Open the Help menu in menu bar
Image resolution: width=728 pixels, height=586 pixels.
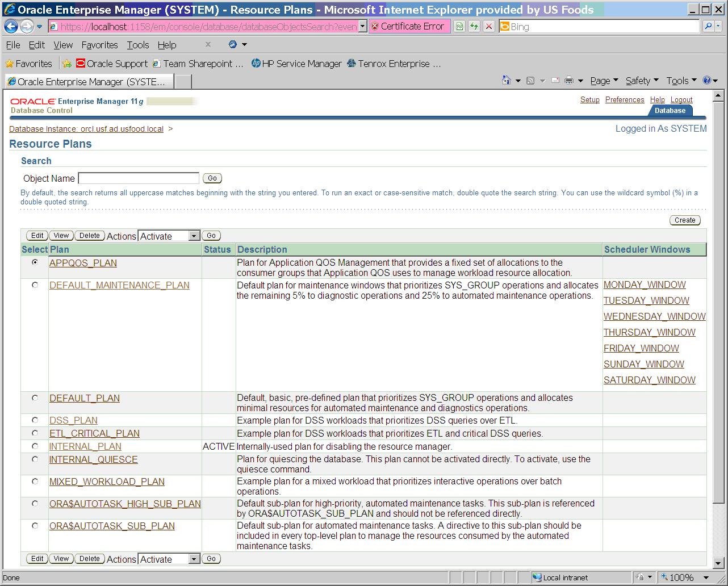167,45
